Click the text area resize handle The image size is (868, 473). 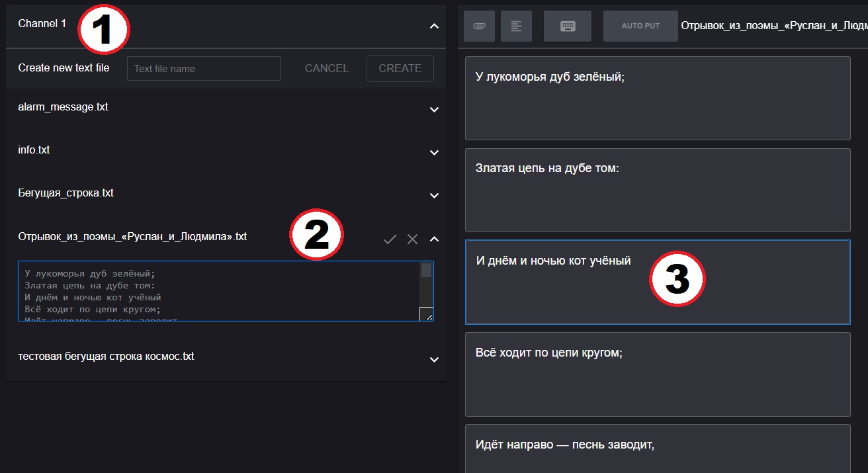(x=427, y=314)
